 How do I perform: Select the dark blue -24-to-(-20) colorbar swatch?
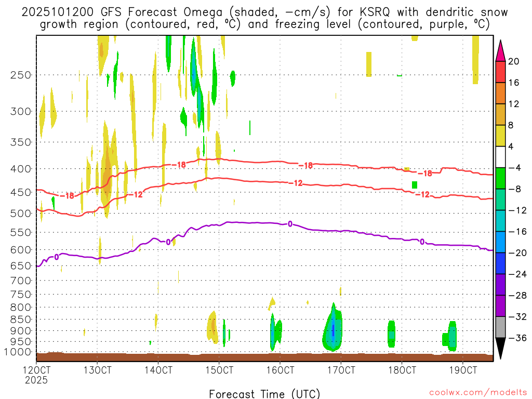[x=500, y=263]
